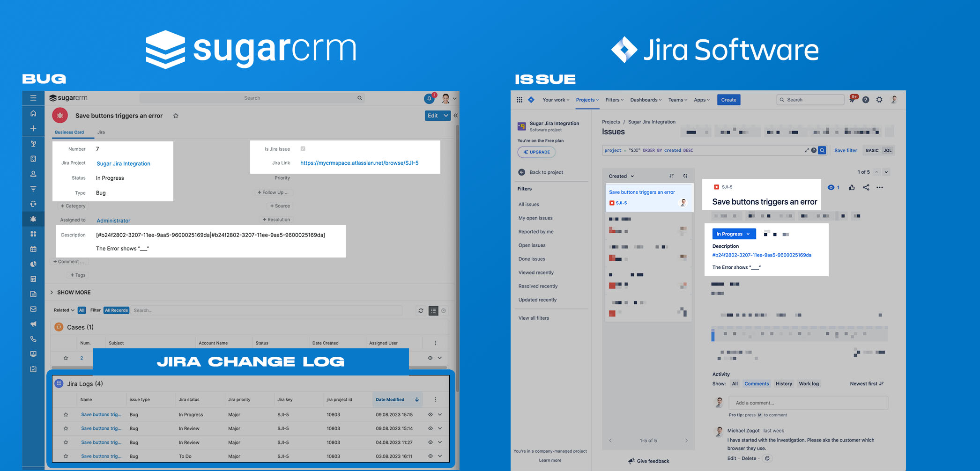Toggle the Is Jira Issue checkbox
980x471 pixels.
[x=303, y=149]
